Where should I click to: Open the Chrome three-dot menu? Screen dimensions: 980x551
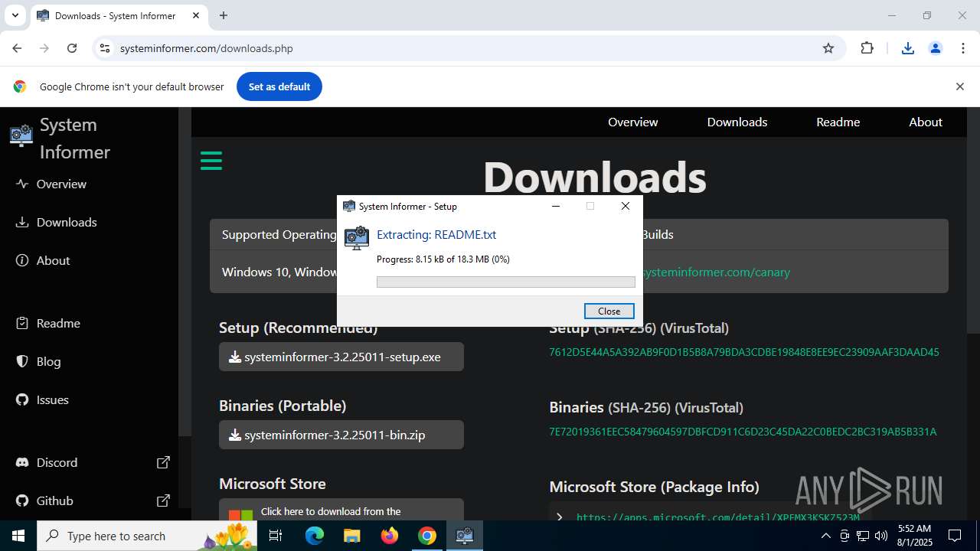962,48
